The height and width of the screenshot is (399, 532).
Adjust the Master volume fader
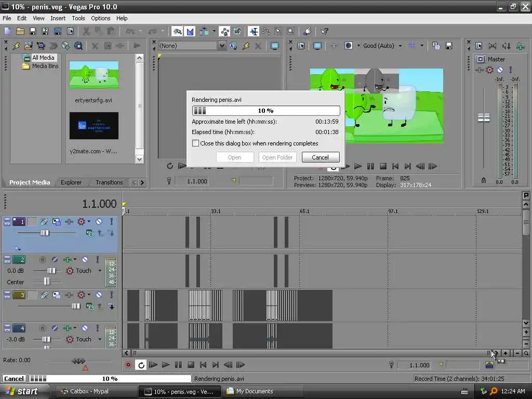484,117
